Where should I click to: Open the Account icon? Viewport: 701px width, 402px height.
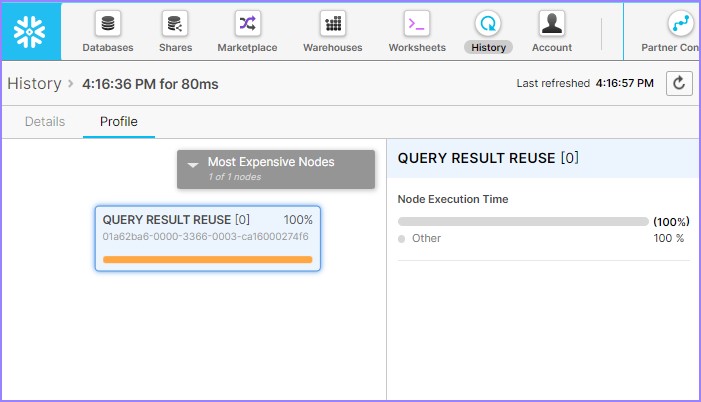point(551,24)
